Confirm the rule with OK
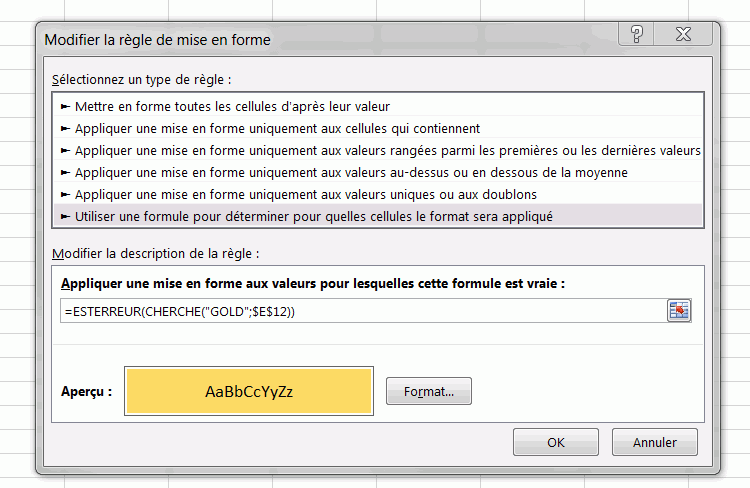This screenshot has width=750, height=488. [555, 442]
